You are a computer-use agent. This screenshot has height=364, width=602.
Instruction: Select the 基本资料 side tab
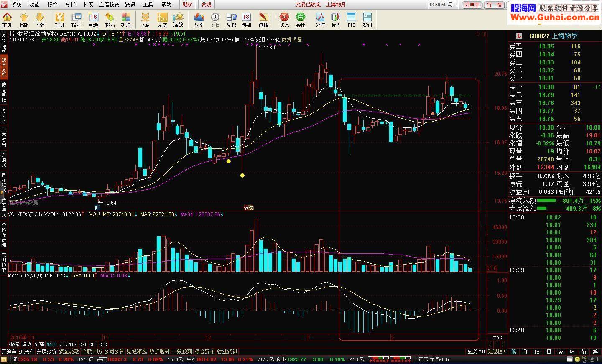4,137
